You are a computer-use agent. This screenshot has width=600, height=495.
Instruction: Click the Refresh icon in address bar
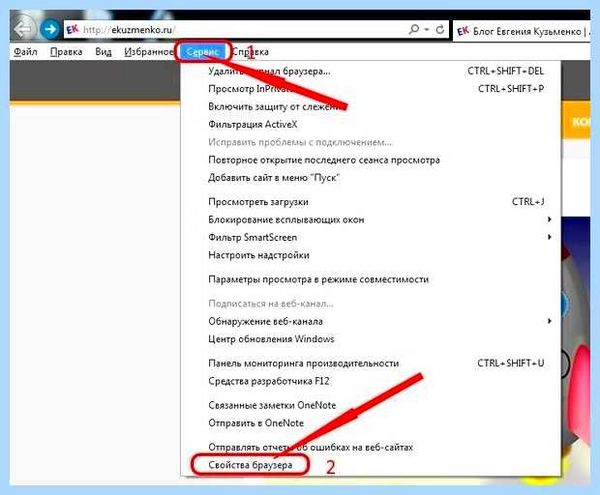(440, 29)
